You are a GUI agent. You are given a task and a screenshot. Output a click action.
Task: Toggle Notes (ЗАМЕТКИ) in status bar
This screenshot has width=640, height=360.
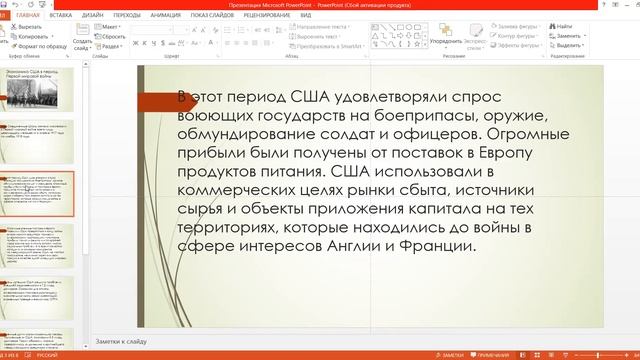(x=450, y=355)
